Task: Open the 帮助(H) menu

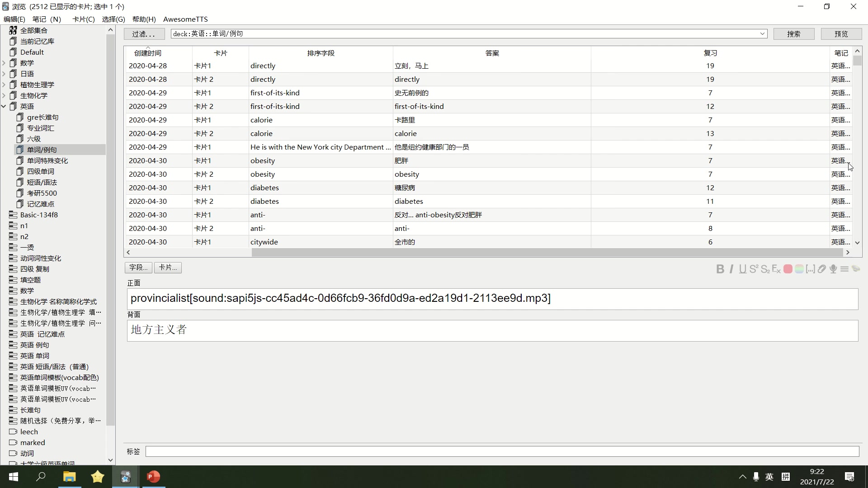Action: (x=144, y=19)
